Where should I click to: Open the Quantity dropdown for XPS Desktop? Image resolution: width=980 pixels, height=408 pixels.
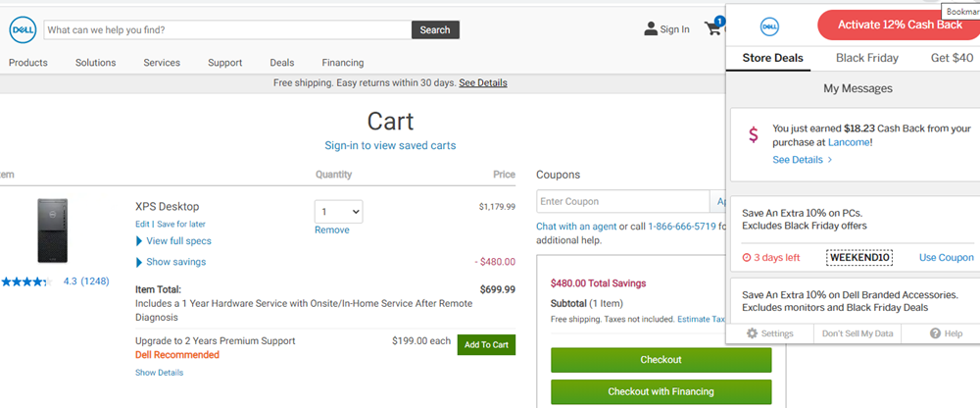(338, 212)
